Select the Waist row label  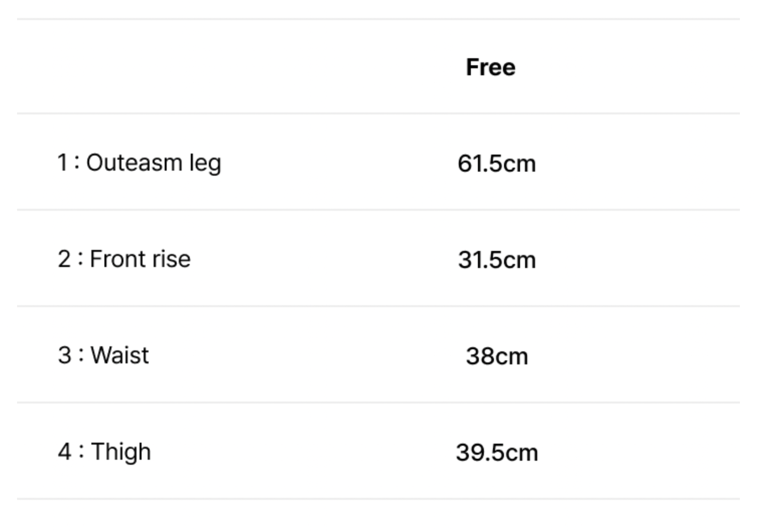103,355
